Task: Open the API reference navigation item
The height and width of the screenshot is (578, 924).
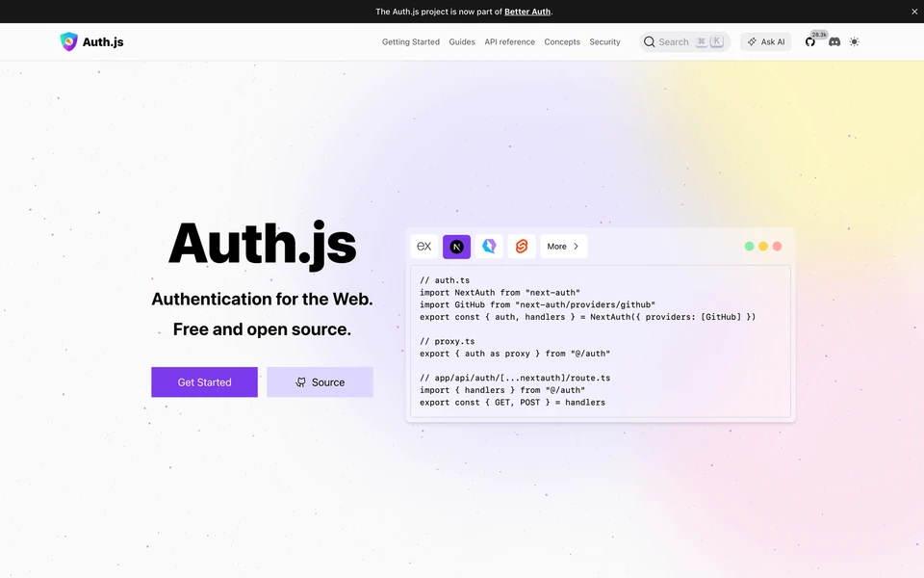Action: (x=510, y=41)
